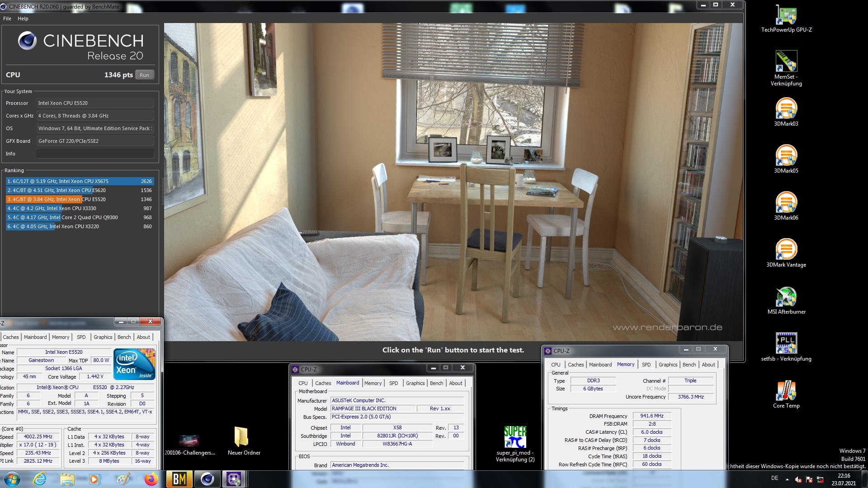Open the MemSet desktop shortcut
Screen dimensions: 868x488
(786, 68)
